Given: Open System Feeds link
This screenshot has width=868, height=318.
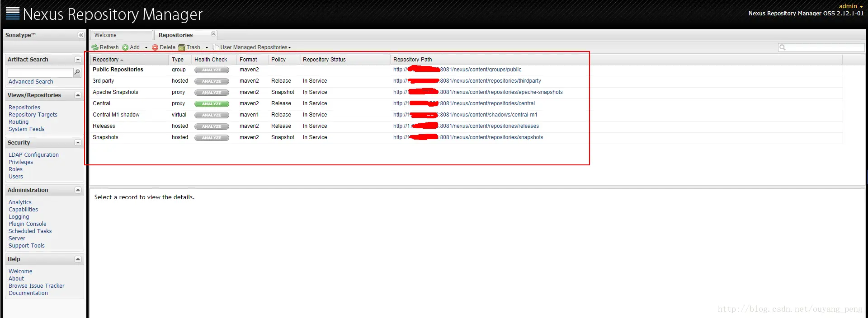Looking at the screenshot, I should [x=27, y=129].
